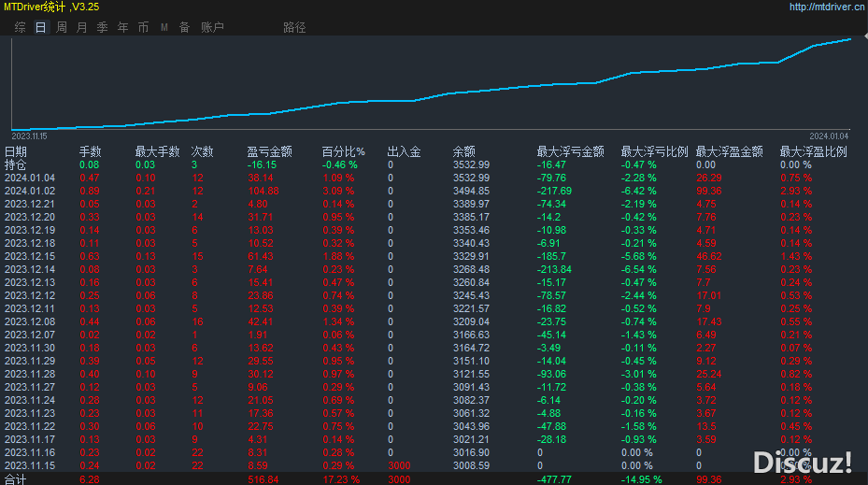
Task: Select the M tab
Action: click(x=164, y=27)
